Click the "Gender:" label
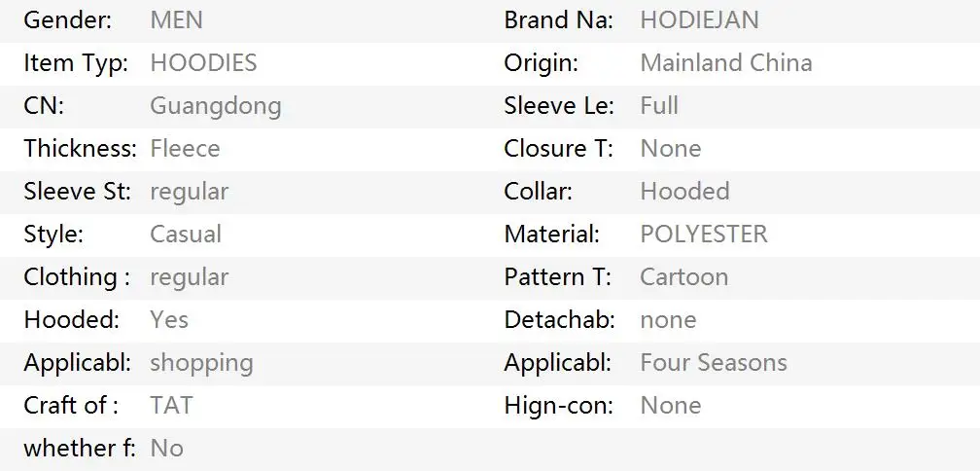 tap(67, 20)
